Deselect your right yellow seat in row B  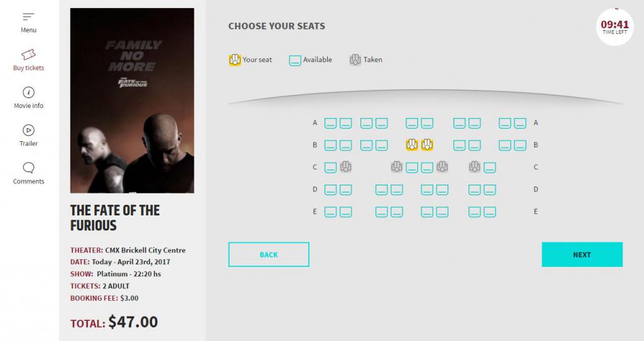pos(427,145)
